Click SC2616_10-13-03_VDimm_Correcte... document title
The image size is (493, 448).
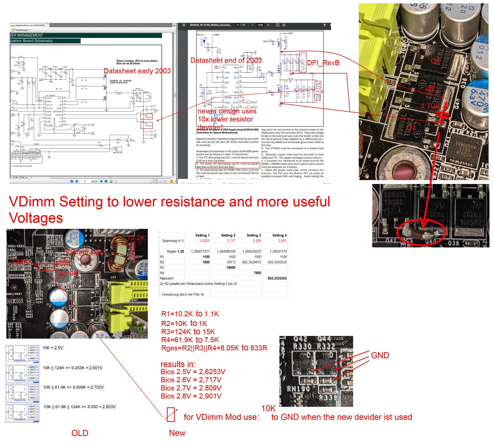pos(210,25)
